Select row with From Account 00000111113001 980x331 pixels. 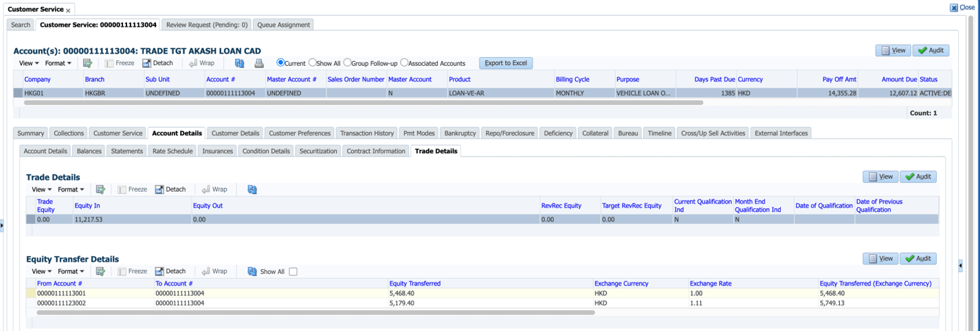point(482,293)
